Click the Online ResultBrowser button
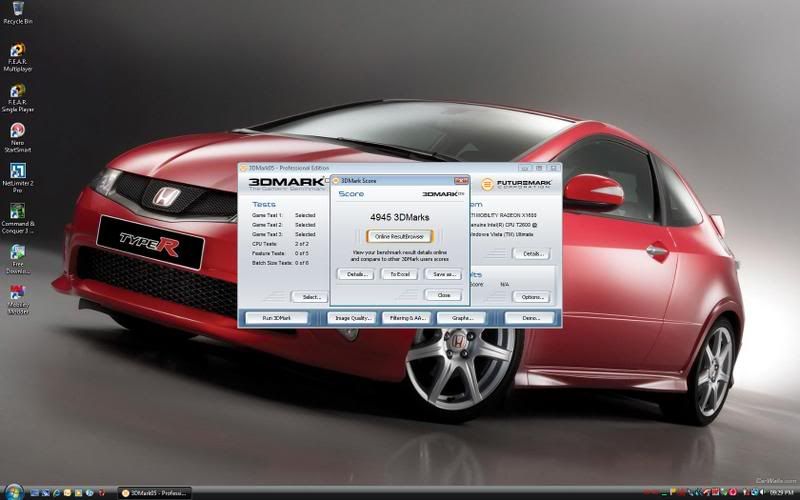Screen dimensions: 800x500 [x=399, y=236]
